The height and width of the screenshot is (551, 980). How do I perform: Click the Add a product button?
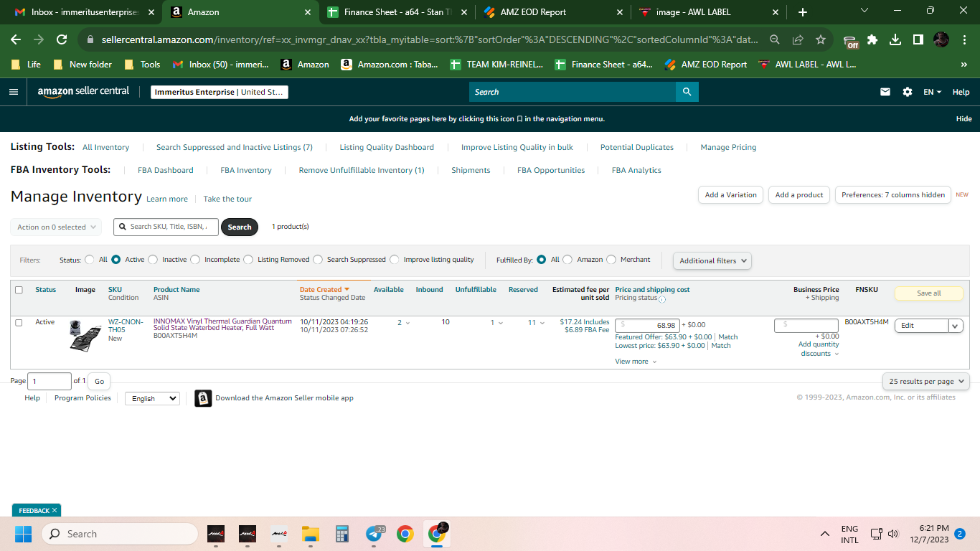pos(799,194)
